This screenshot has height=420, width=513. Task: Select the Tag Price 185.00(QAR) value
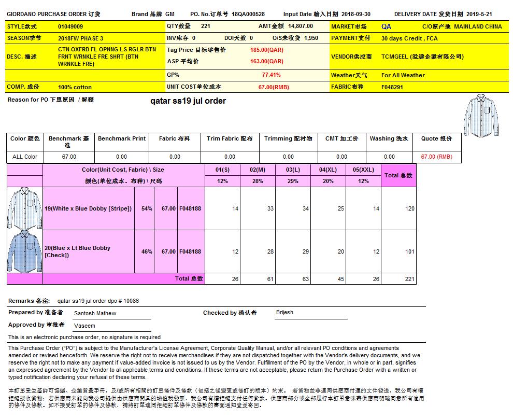pos(266,50)
